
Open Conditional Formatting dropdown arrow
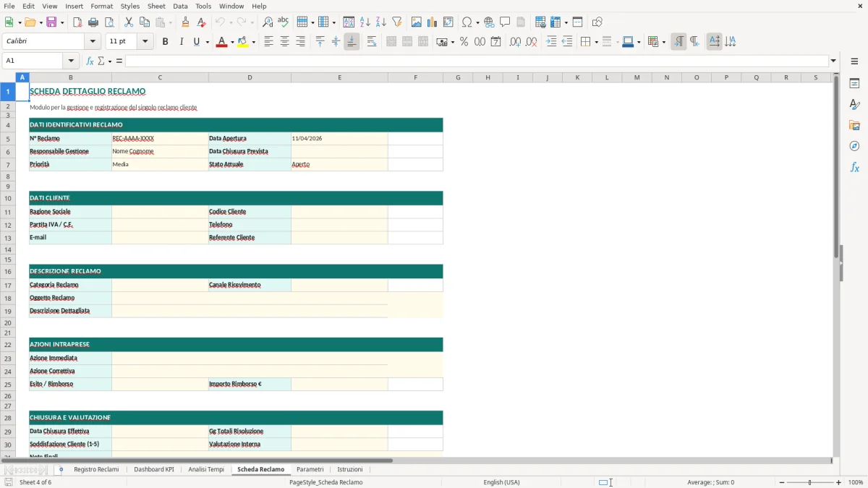663,42
